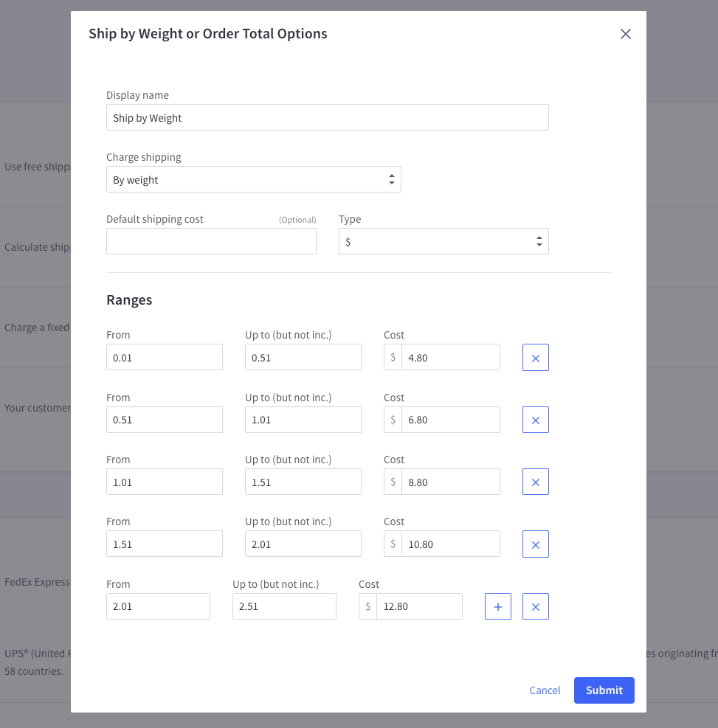Focus the Default shipping cost field
Screen dimensions: 718x728
click(x=211, y=241)
